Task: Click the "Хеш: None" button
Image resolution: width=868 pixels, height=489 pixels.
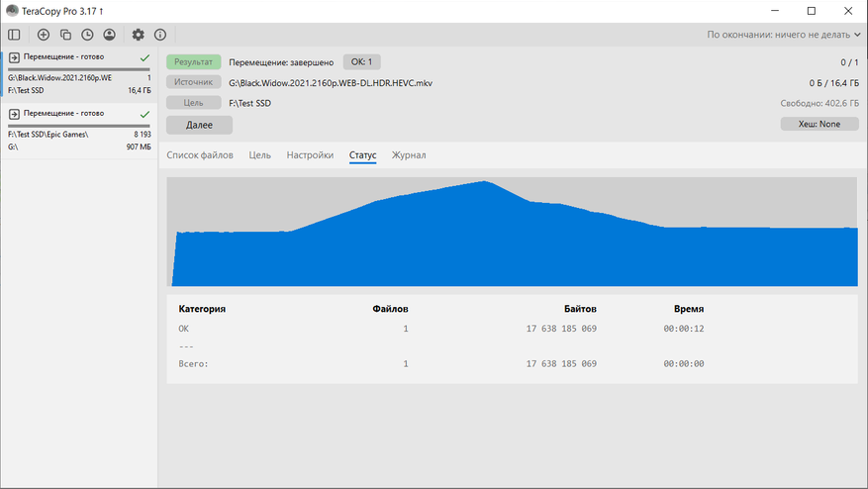Action: pos(819,125)
